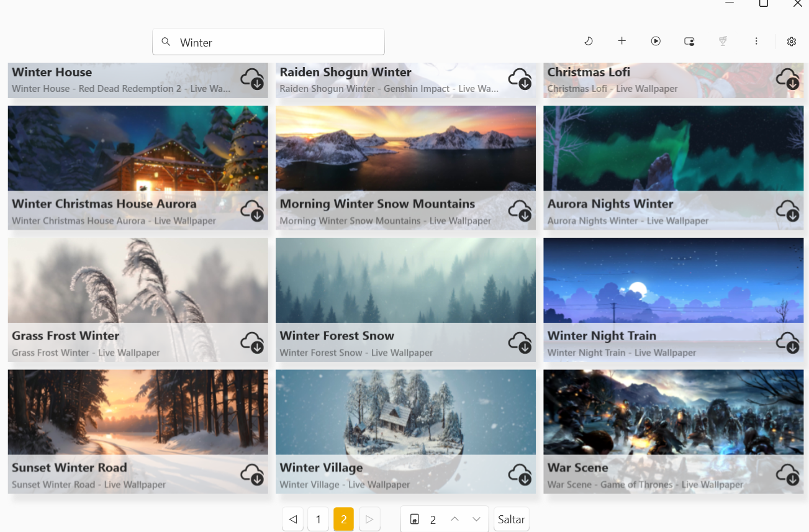Click 'Grass Frost Winter - Live Wallpaper' subtitle

point(86,353)
